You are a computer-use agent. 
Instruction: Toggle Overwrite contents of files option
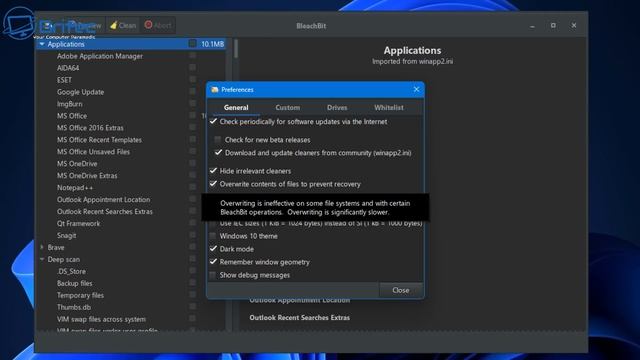(213, 184)
